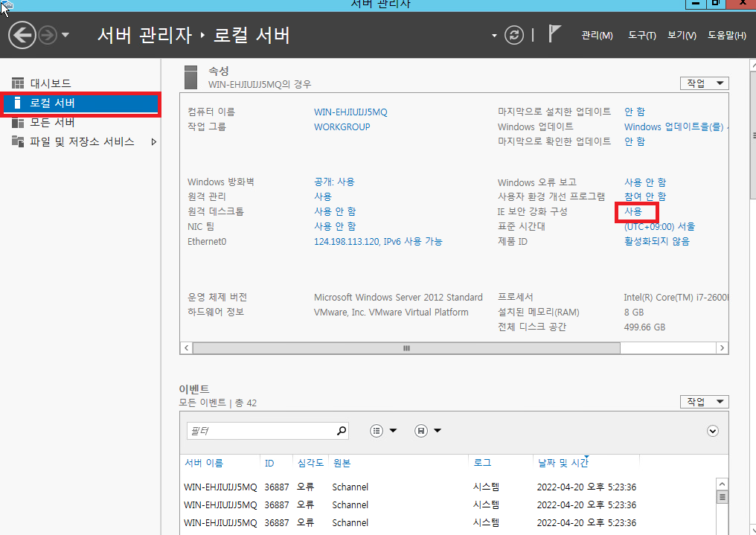Click the search magnifier icon in filter

coord(342,430)
